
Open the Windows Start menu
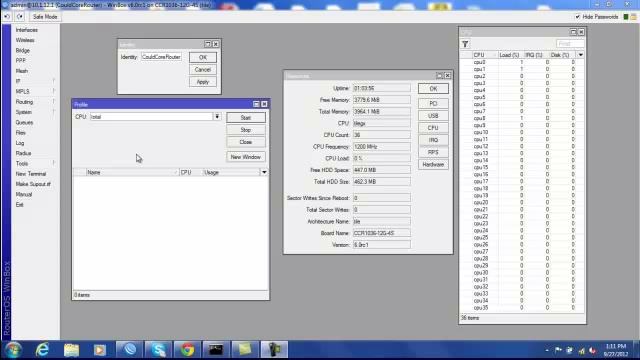point(13,350)
